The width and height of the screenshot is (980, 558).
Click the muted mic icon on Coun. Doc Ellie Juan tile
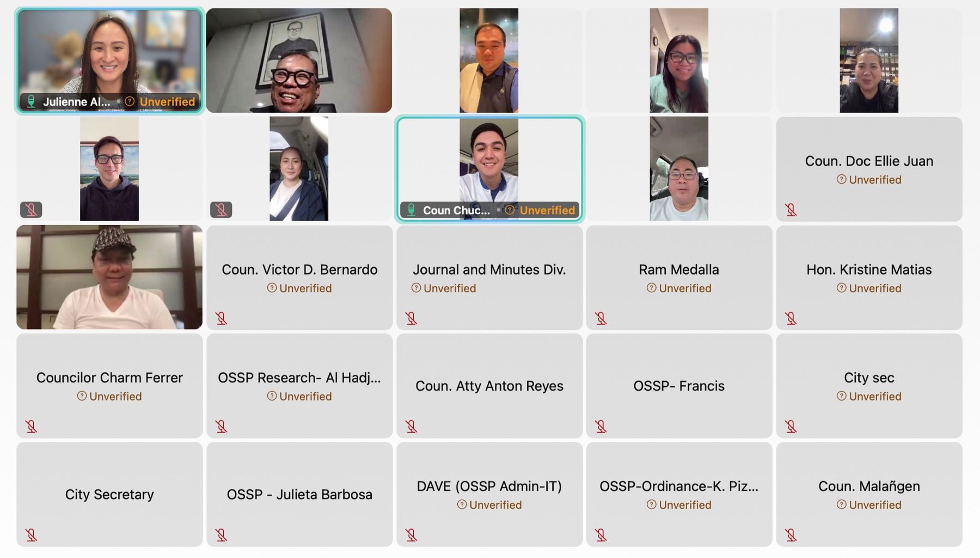(x=791, y=210)
